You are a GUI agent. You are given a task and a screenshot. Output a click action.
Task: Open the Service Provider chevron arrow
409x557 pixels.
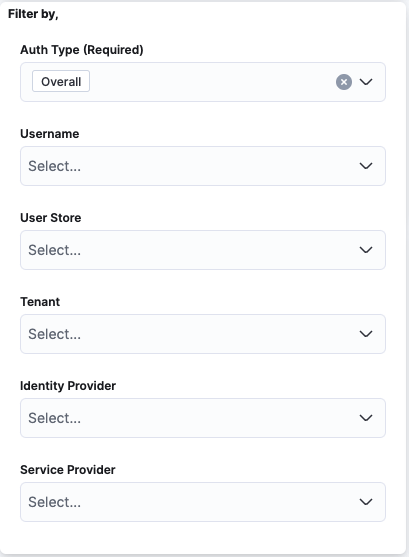tap(366, 502)
